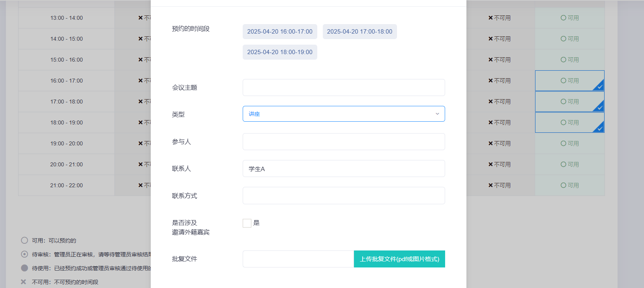Viewport: 644px width, 288px height.
Task: Click the 会议主题 input field
Action: click(x=343, y=87)
